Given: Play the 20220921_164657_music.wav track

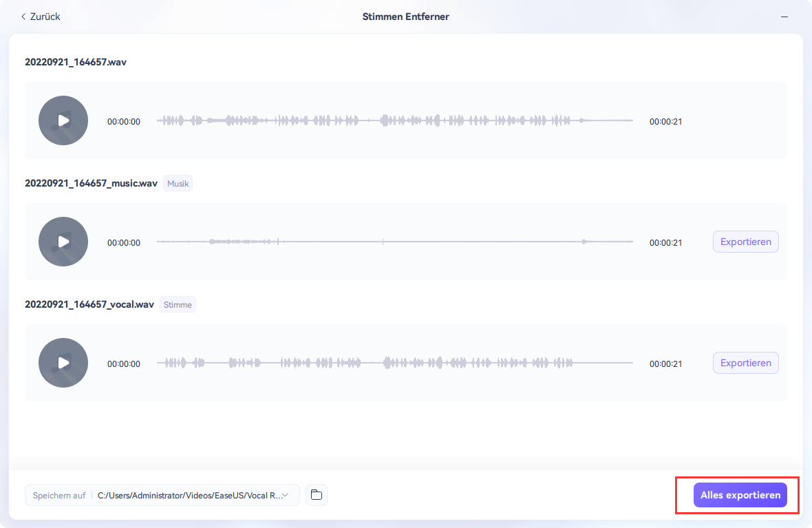Looking at the screenshot, I should click(63, 242).
